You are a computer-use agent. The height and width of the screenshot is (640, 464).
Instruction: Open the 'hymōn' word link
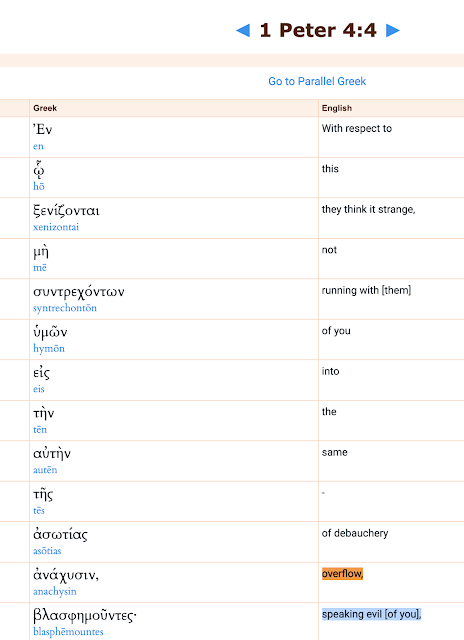tap(49, 348)
